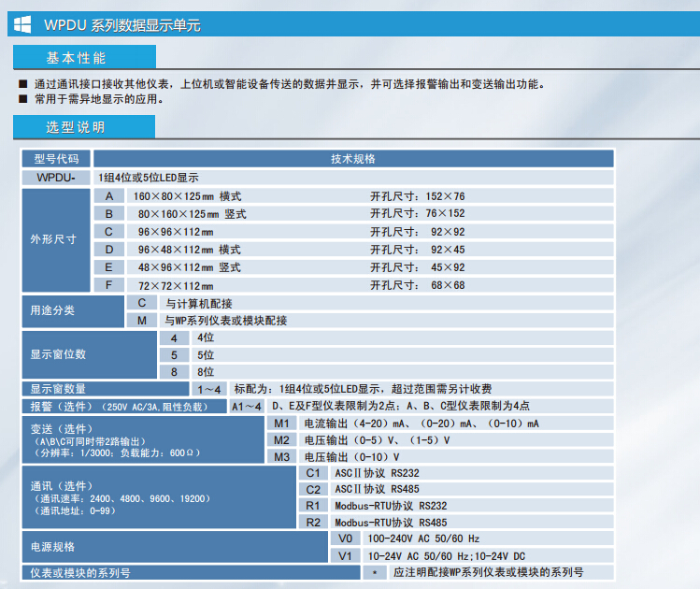Click code M for WP系列仪表或模块配接

coord(141,320)
